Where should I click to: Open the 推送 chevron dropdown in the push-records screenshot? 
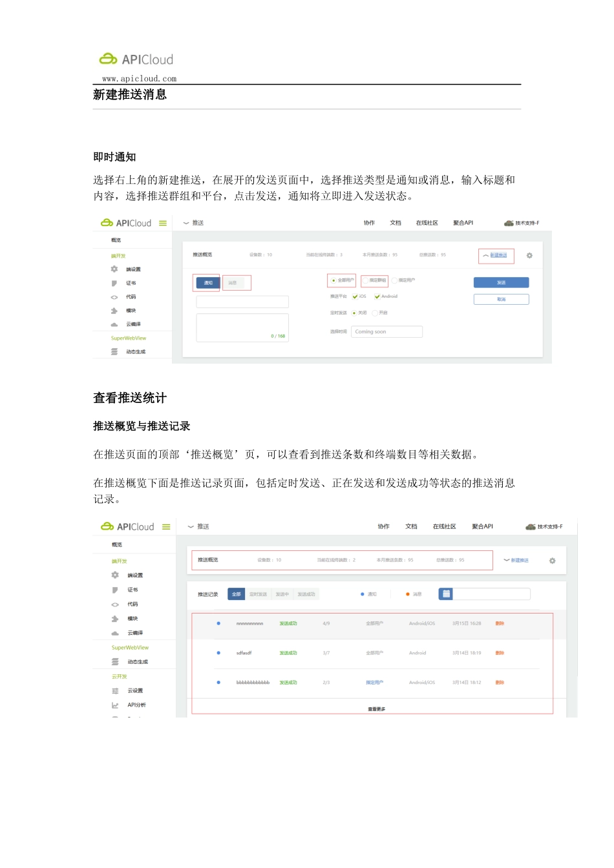[x=191, y=527]
